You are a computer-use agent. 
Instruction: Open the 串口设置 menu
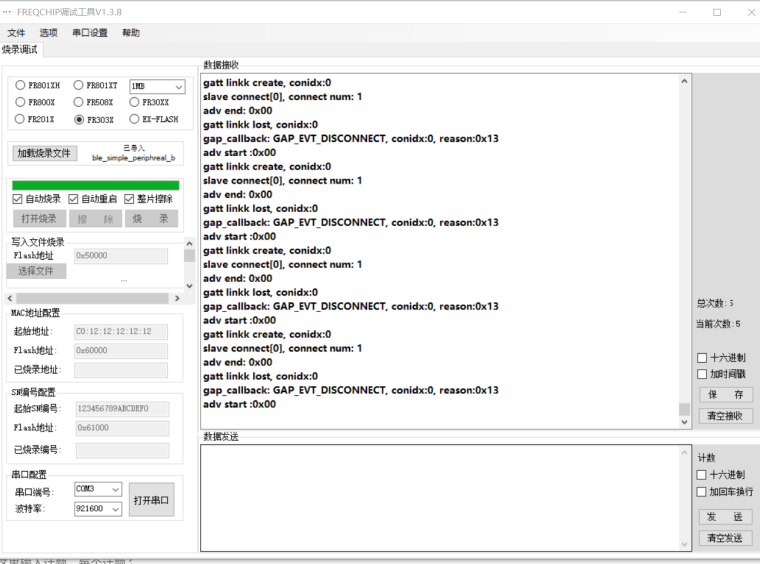tap(90, 33)
